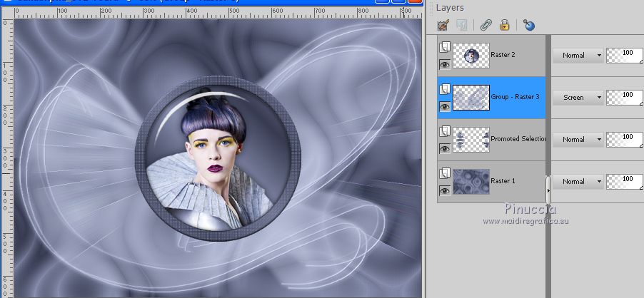
Task: Click the link layers chain icon
Action: click(486, 26)
